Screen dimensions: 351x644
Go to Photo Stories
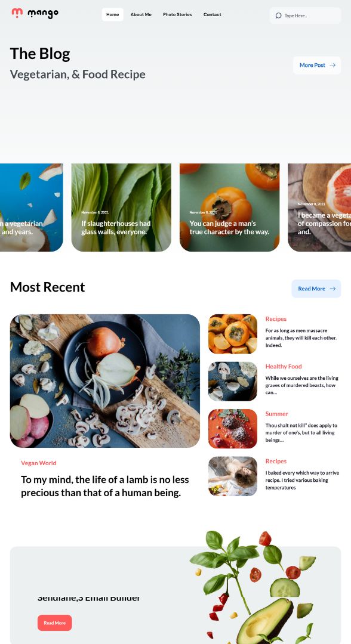point(177,14)
